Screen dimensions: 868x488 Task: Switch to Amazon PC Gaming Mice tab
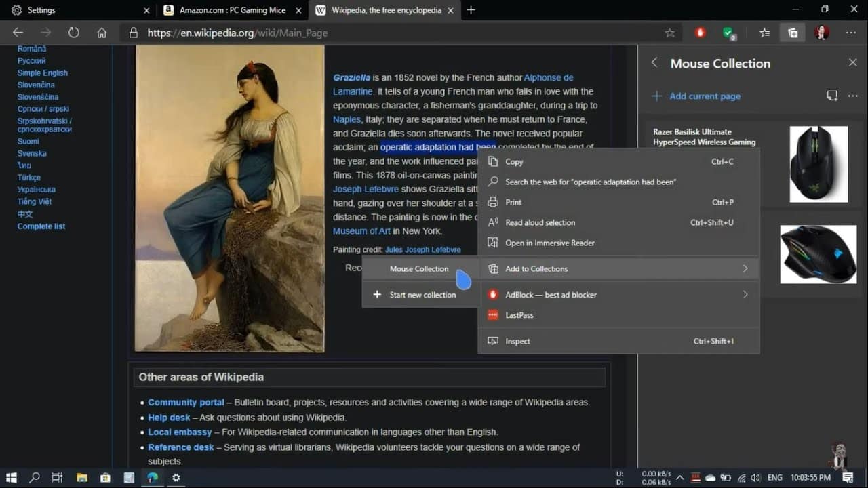tap(231, 10)
